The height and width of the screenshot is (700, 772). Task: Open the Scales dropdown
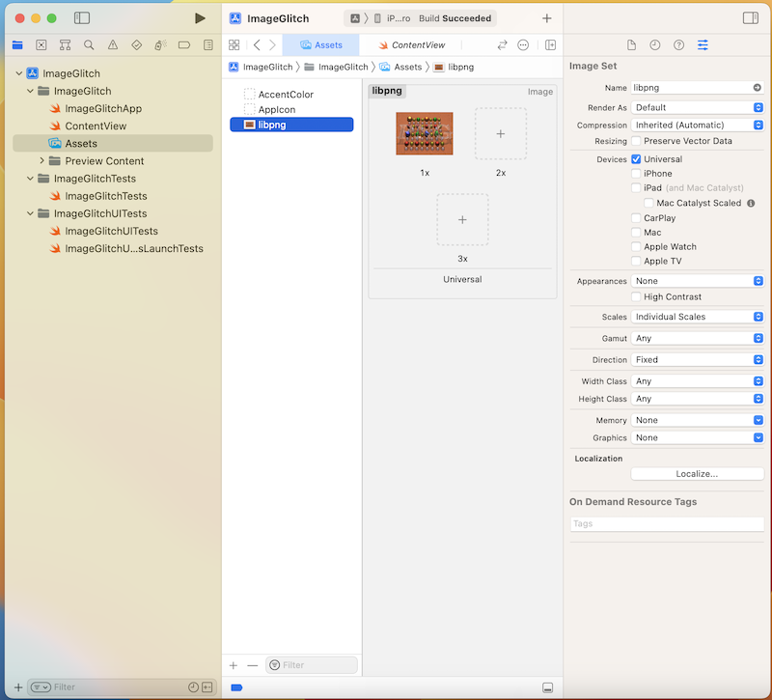(x=698, y=317)
